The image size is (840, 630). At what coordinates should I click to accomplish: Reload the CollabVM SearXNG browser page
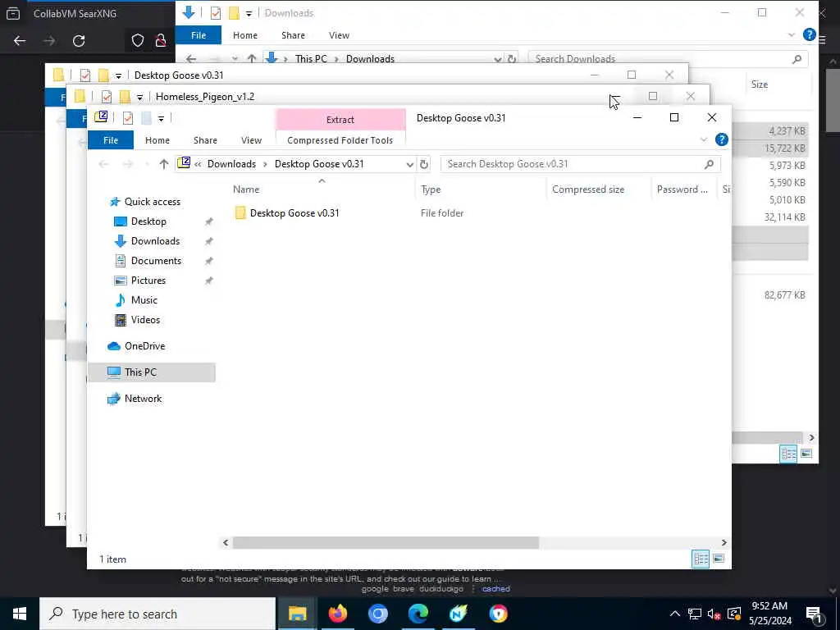79,41
